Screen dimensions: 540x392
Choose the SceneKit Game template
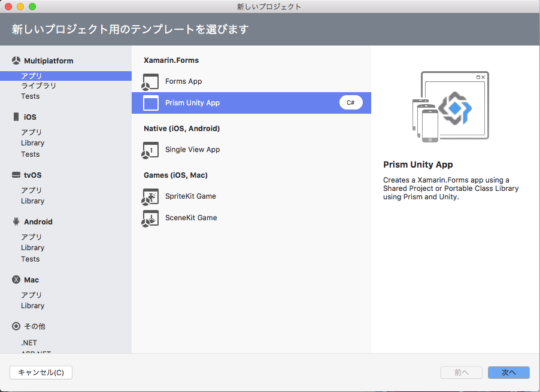click(x=251, y=218)
